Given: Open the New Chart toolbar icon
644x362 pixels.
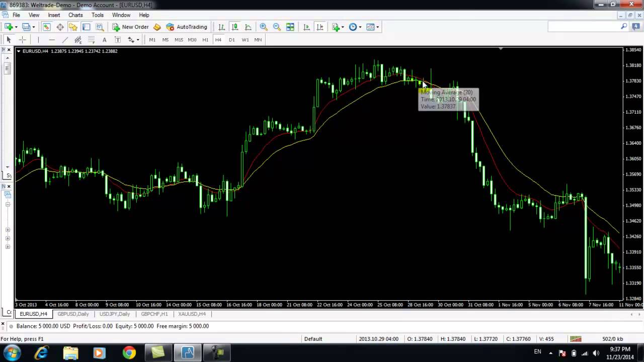Looking at the screenshot, I should [9, 27].
